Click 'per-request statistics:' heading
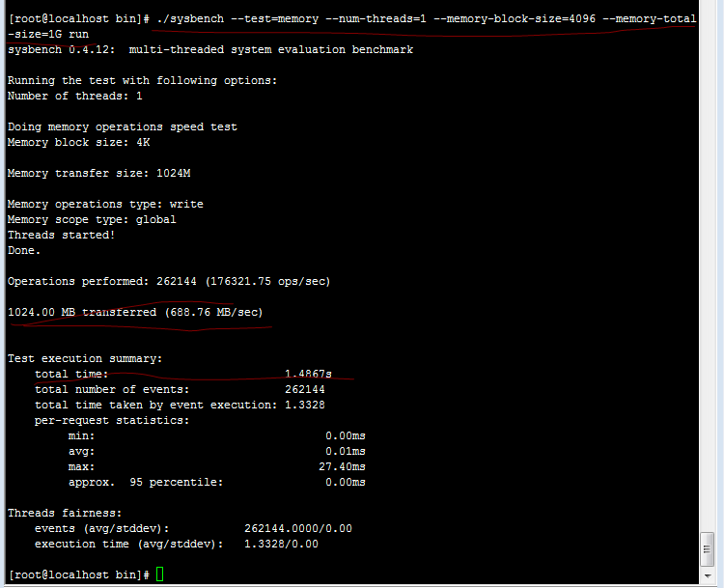 coord(112,420)
